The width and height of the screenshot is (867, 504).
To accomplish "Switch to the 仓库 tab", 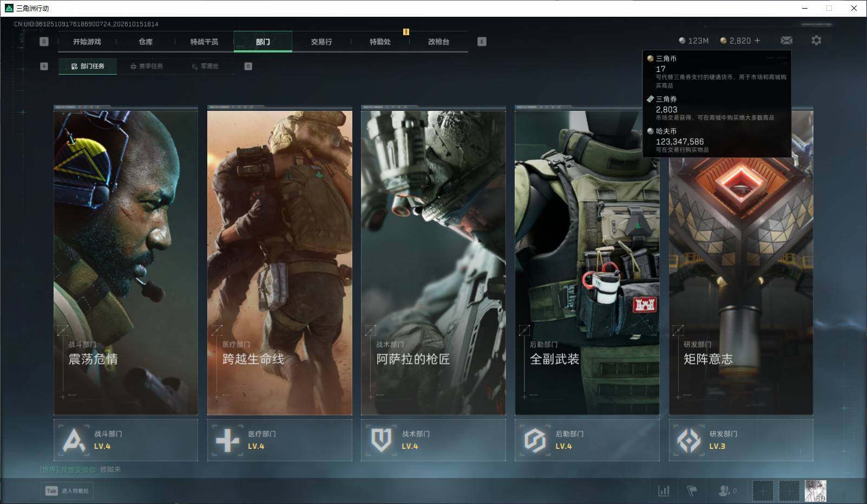I will pyautogui.click(x=146, y=42).
